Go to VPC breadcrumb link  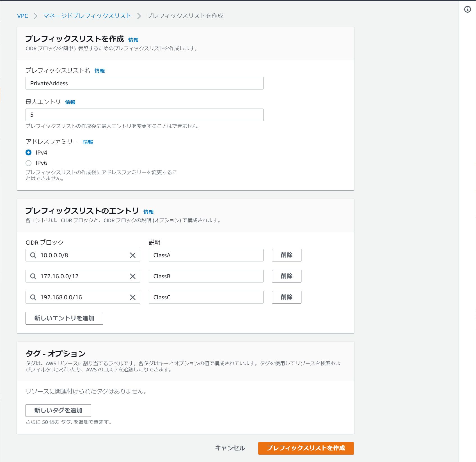[22, 16]
